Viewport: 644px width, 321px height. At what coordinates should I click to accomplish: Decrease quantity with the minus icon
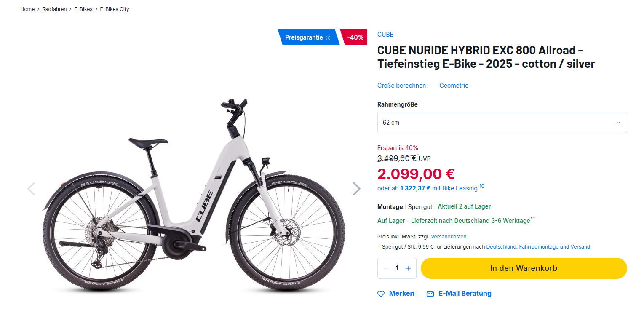(386, 268)
